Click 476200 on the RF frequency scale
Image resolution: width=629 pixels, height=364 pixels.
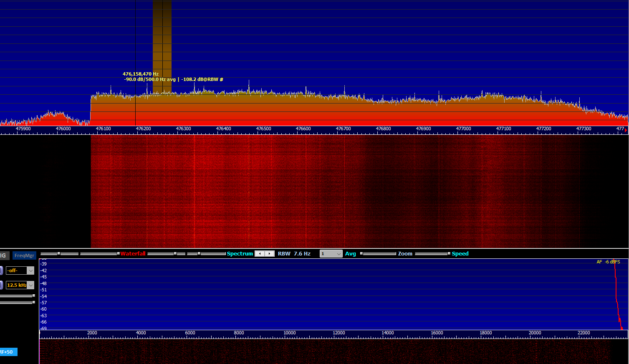[x=144, y=129]
